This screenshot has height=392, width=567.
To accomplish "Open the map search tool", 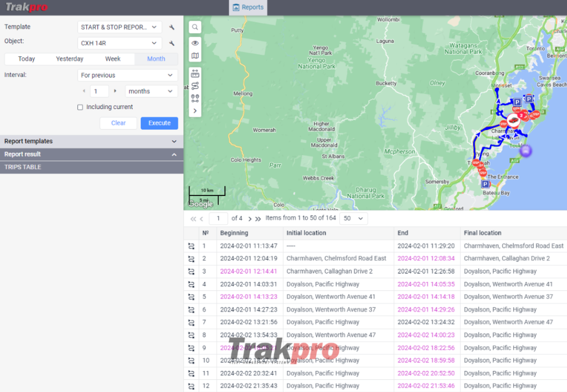I will point(194,27).
